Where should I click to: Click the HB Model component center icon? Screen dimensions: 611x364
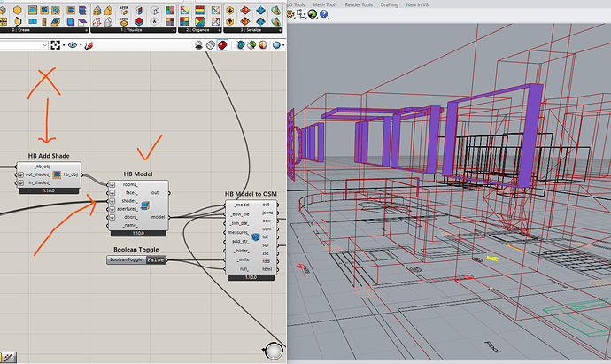(145, 205)
